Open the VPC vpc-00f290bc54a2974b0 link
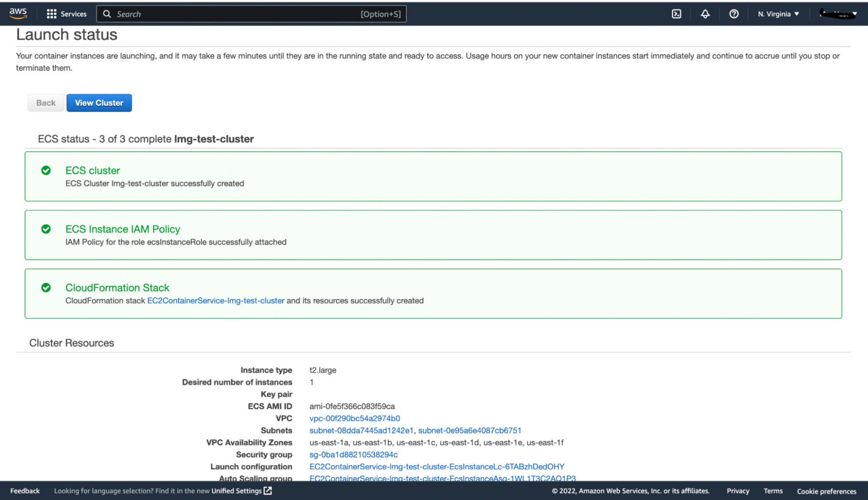Screen dimensions: 868x500 (354, 418)
